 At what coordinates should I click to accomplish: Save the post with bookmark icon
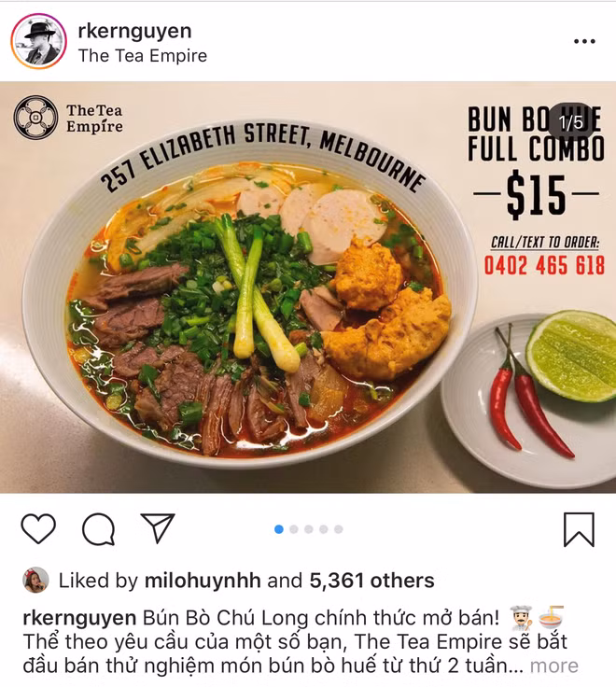pos(579,529)
